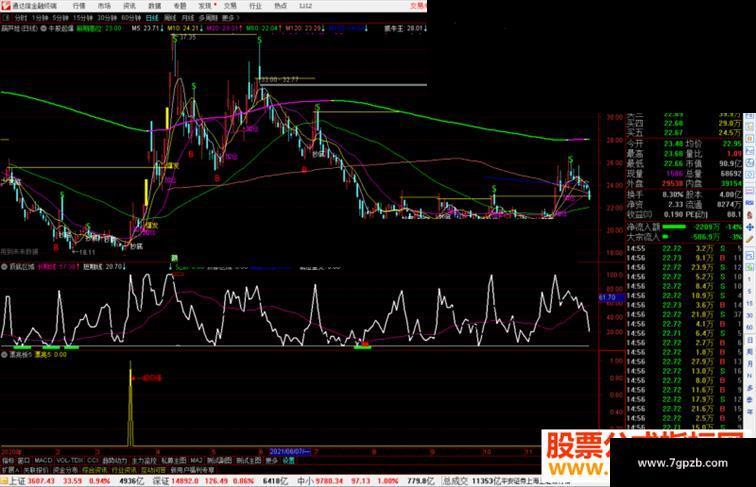
Task: Open the 新用户福利专享 link
Action: click(x=192, y=470)
